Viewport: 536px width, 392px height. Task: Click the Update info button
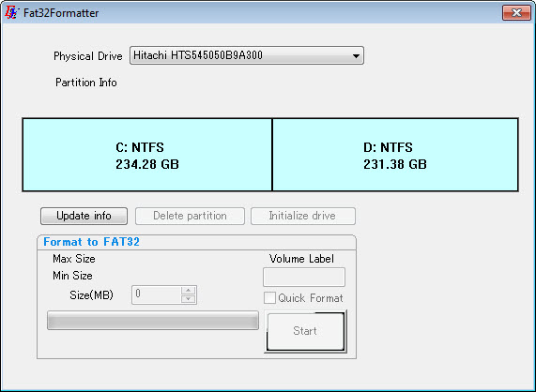point(84,216)
